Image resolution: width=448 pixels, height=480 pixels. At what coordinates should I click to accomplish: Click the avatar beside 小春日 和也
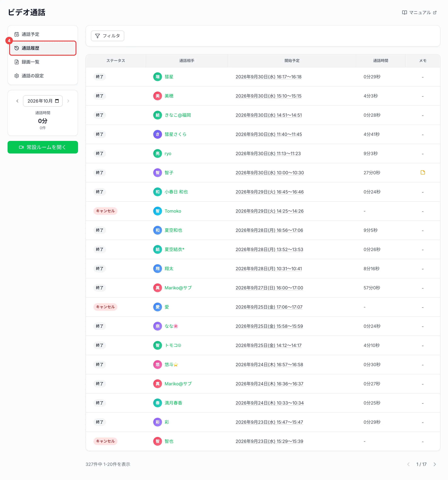pos(157,192)
